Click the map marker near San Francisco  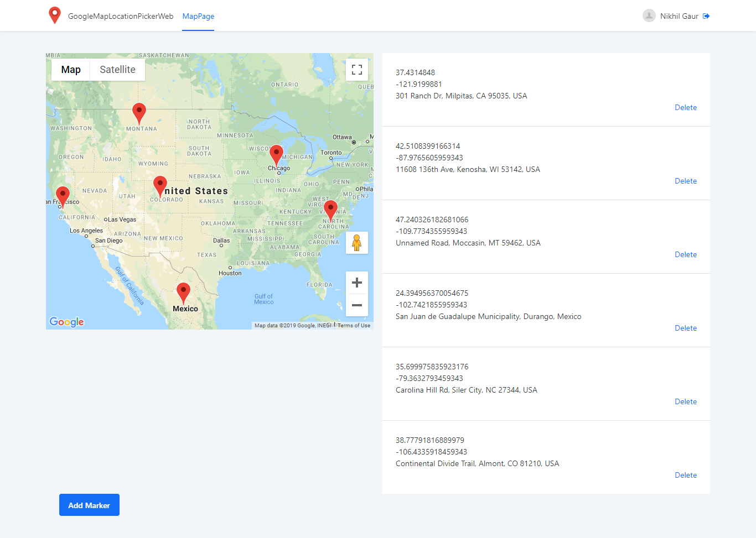point(63,195)
